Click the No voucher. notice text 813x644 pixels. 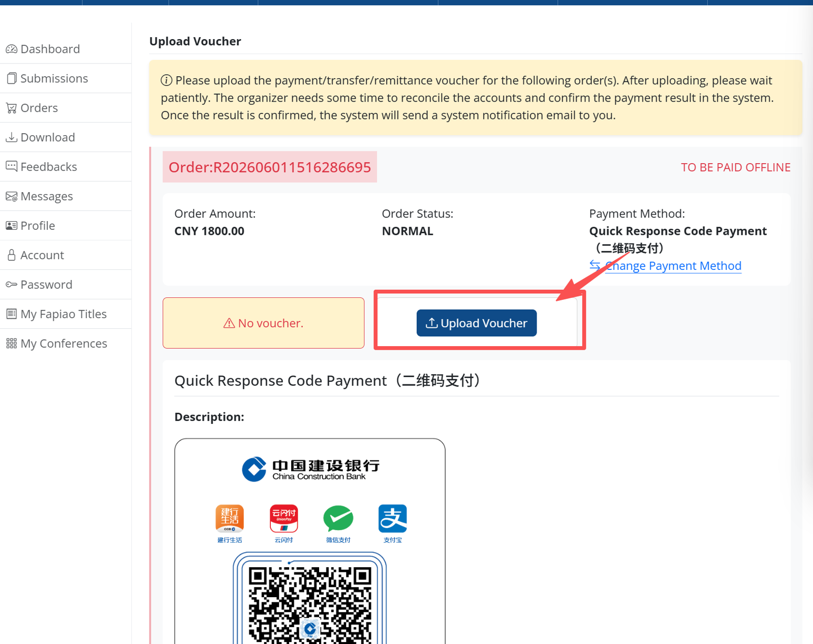[x=270, y=323]
